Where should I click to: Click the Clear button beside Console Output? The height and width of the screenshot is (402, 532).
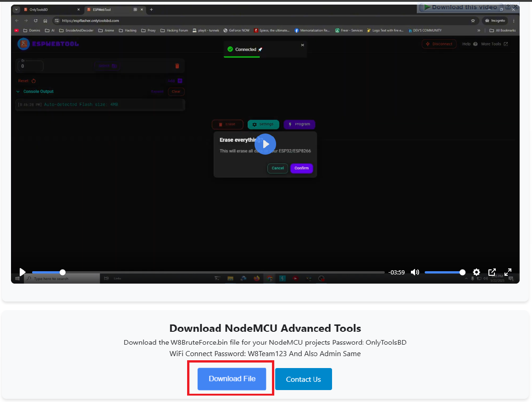[x=176, y=91]
